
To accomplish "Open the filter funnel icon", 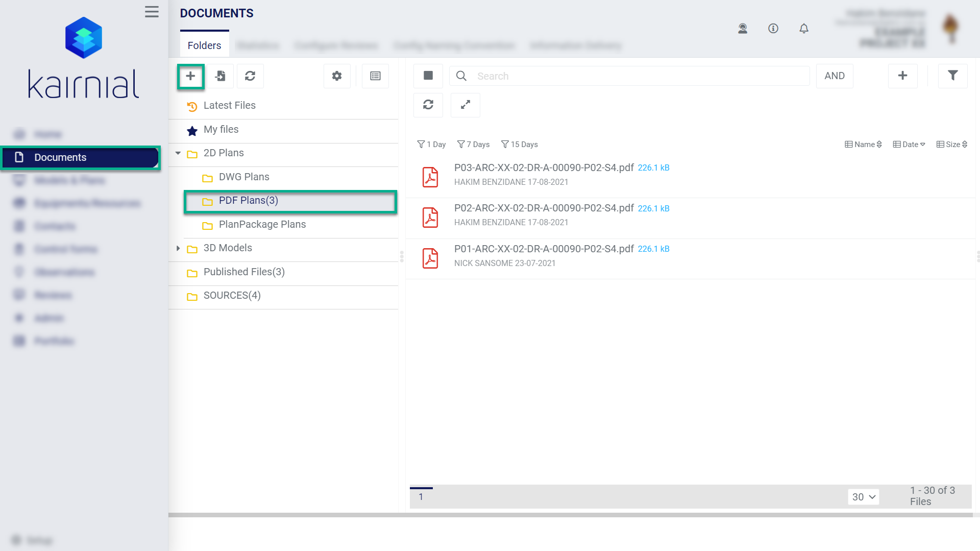I will click(952, 76).
